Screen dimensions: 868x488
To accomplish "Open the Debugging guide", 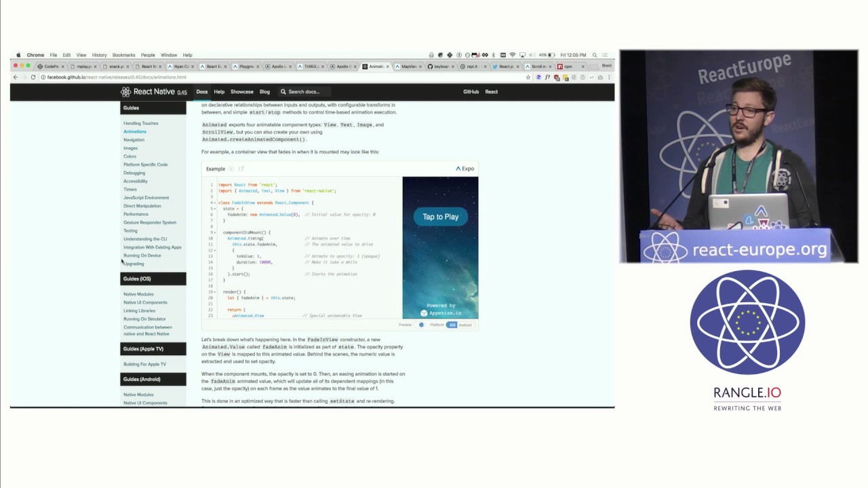I will tap(134, 173).
